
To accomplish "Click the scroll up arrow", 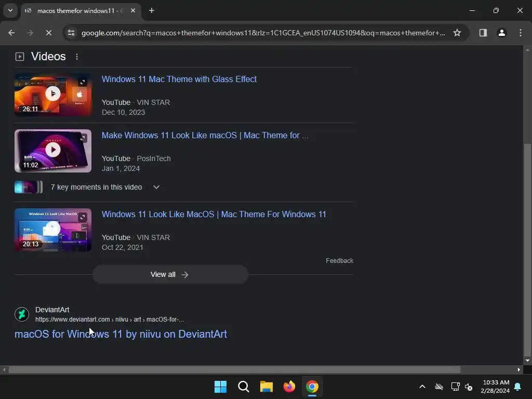I will (x=527, y=50).
